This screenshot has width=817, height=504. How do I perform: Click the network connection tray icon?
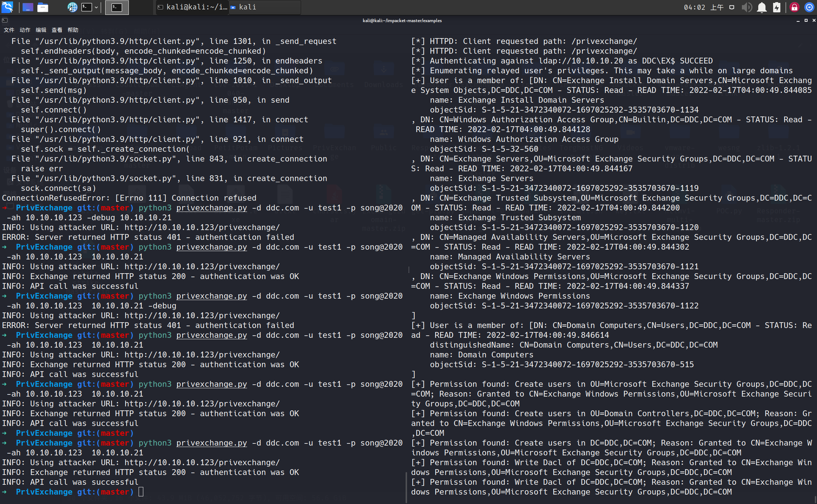point(732,7)
